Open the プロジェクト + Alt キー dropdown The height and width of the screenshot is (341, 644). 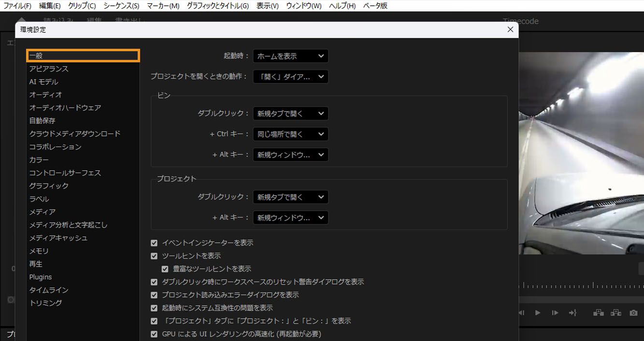[x=290, y=217]
